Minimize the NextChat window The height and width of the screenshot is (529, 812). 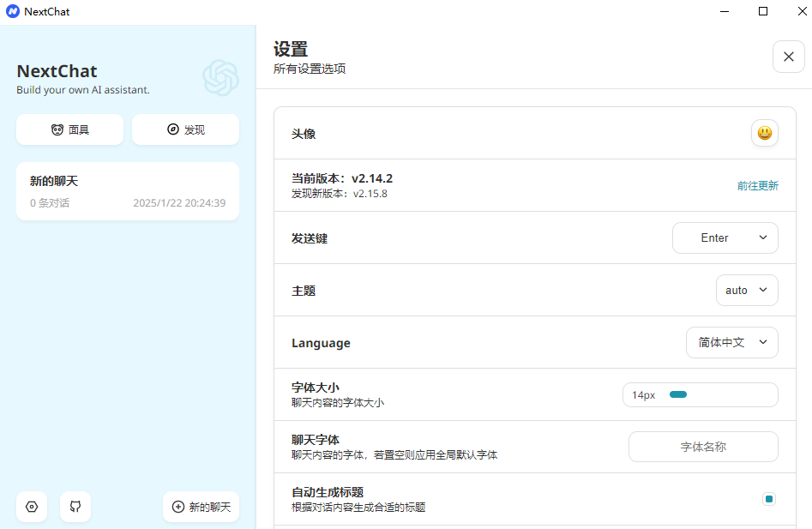[725, 11]
